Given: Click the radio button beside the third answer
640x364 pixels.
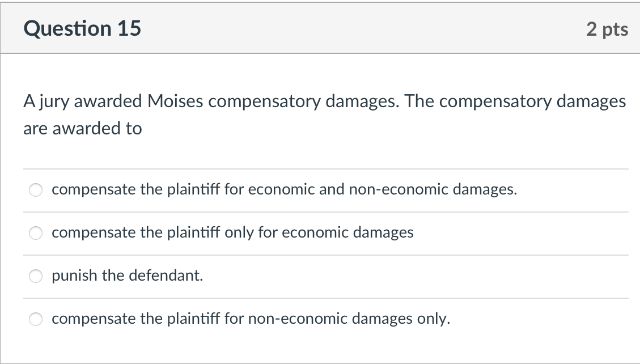Looking at the screenshot, I should point(36,276).
